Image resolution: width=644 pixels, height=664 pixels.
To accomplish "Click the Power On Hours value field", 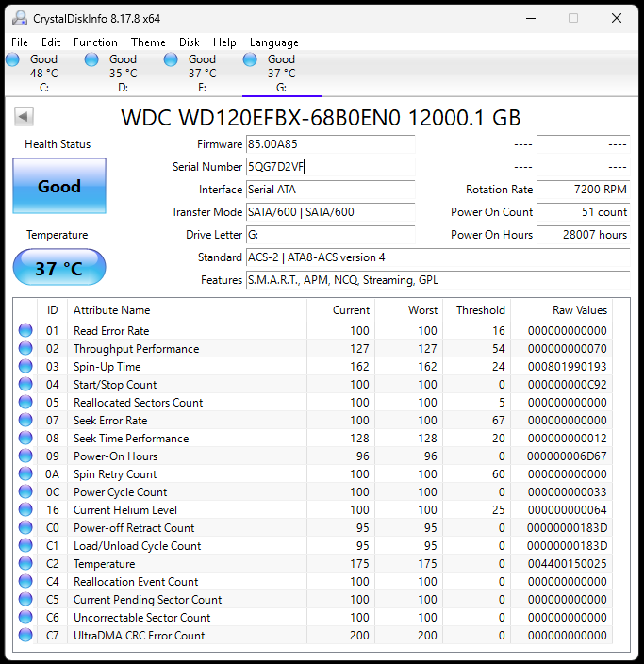I will tap(584, 235).
